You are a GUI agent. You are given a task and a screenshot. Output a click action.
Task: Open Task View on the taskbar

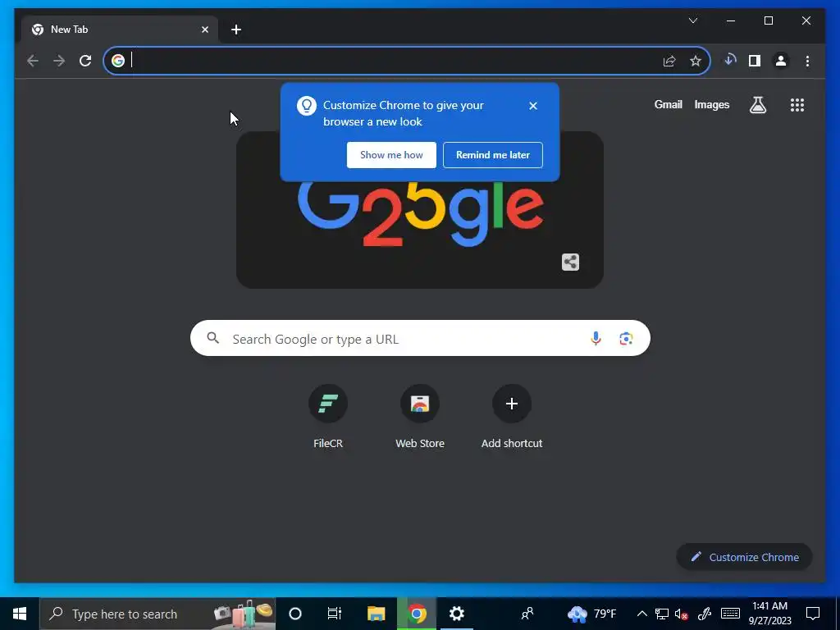click(335, 614)
